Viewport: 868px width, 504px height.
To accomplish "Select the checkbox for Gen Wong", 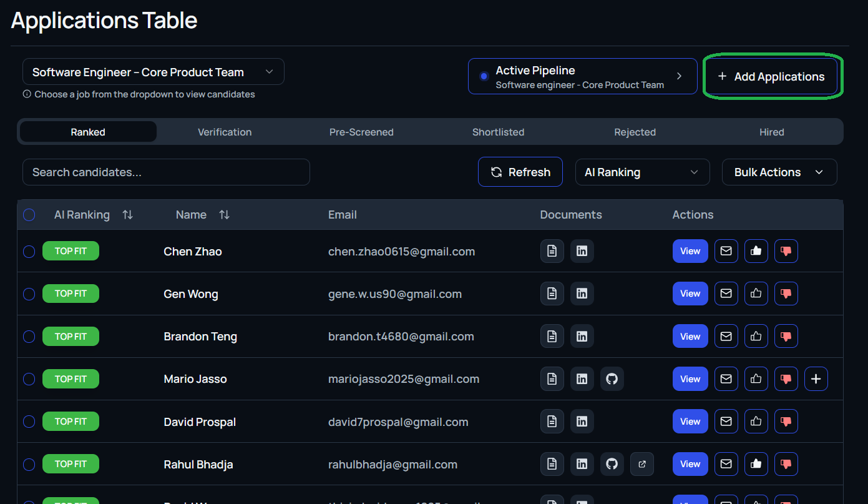I will 29,294.
